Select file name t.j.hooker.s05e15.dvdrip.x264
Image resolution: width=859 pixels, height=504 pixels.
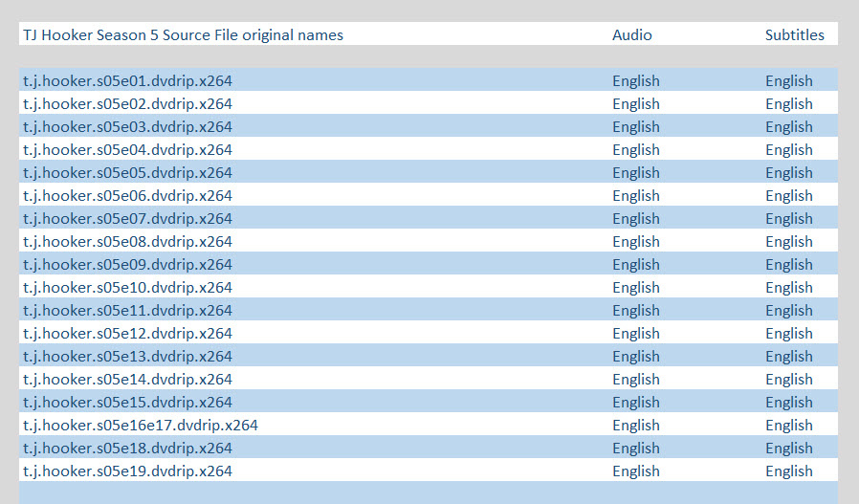pyautogui.click(x=127, y=403)
